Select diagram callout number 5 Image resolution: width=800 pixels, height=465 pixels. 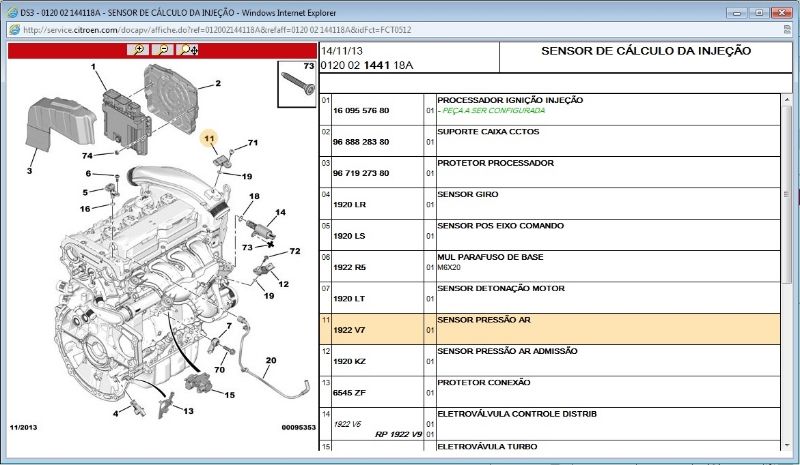click(x=85, y=192)
